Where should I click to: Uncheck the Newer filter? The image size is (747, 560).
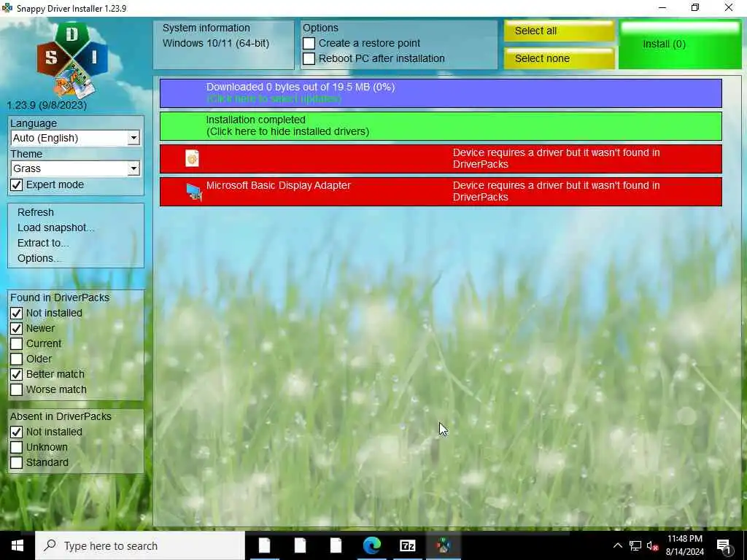[x=16, y=328]
